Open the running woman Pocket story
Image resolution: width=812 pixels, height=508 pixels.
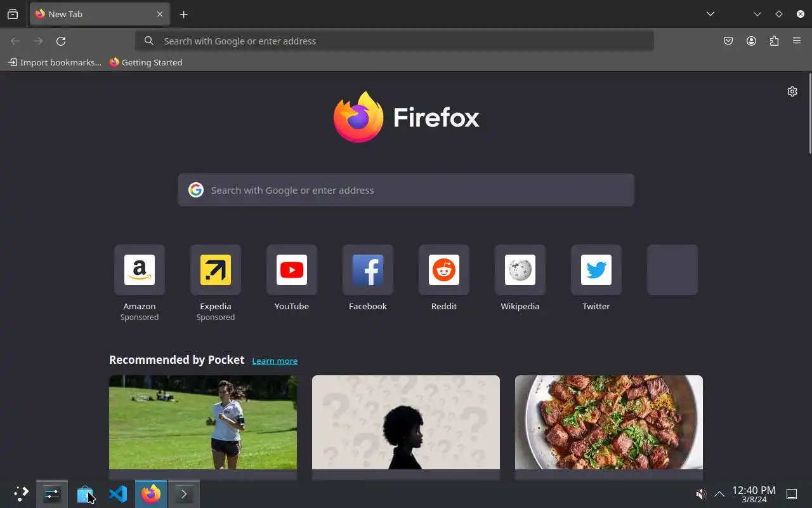click(203, 422)
